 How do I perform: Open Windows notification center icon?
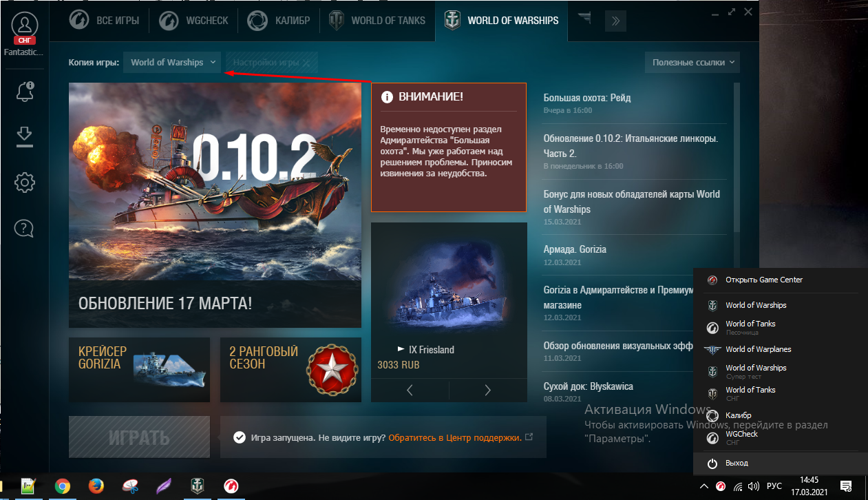(847, 486)
